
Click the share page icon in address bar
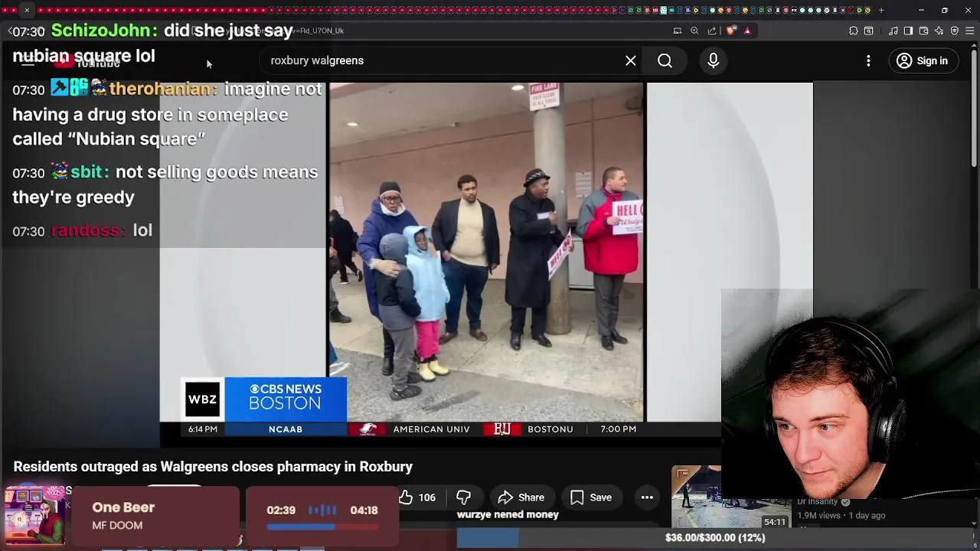coord(712,31)
